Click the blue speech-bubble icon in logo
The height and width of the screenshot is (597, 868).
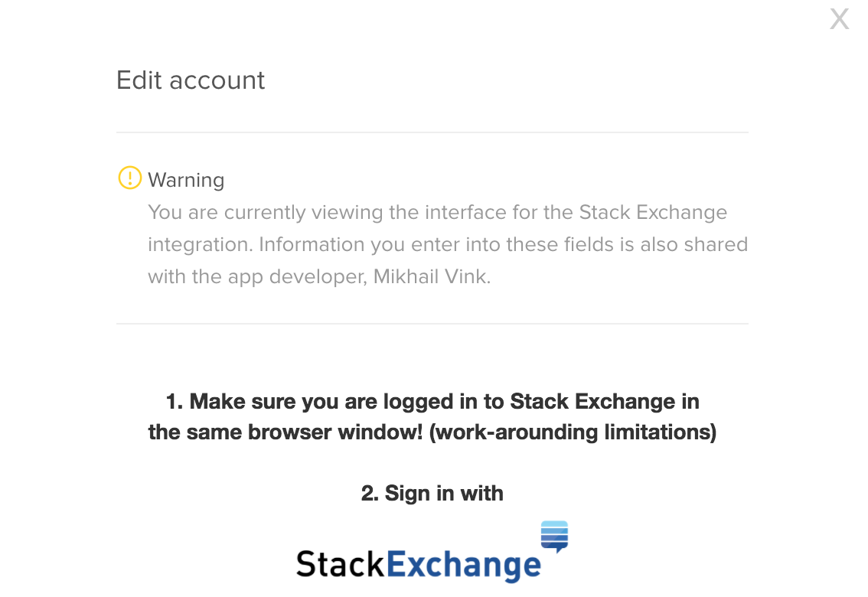(554, 536)
